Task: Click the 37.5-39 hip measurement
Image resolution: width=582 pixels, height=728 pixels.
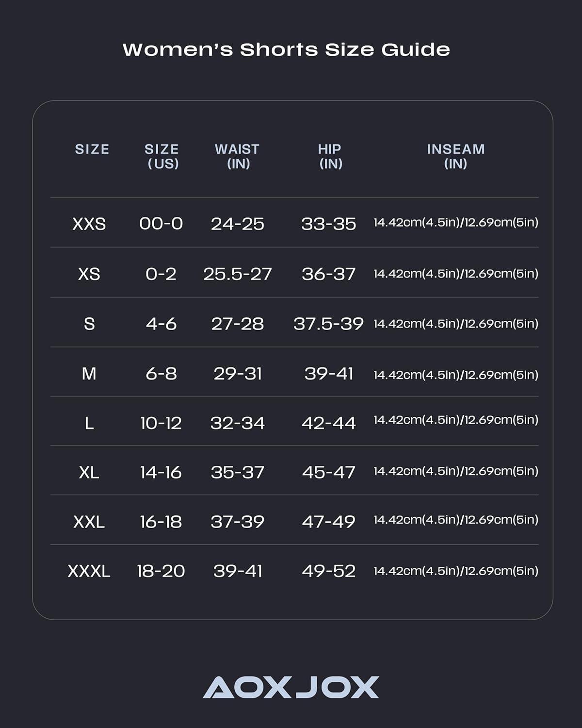Action: (x=328, y=324)
